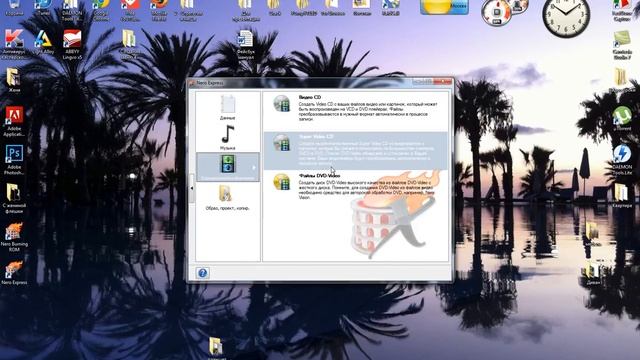640x360 pixels.
Task: Click the analog clock desktop gadget
Action: click(x=566, y=16)
